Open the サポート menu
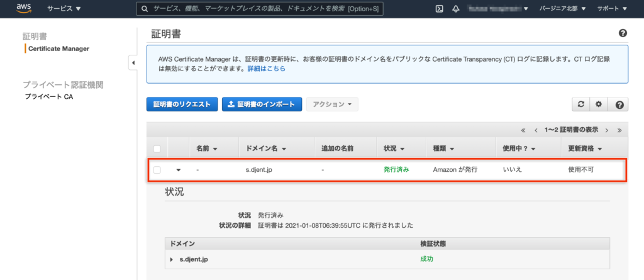Screen dimensions: 644x280 (x=612, y=9)
